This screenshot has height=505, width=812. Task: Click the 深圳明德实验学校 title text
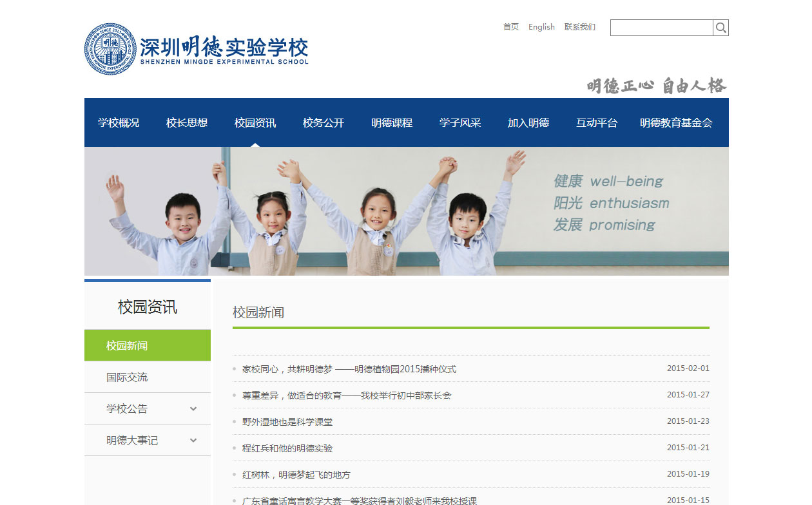(224, 47)
